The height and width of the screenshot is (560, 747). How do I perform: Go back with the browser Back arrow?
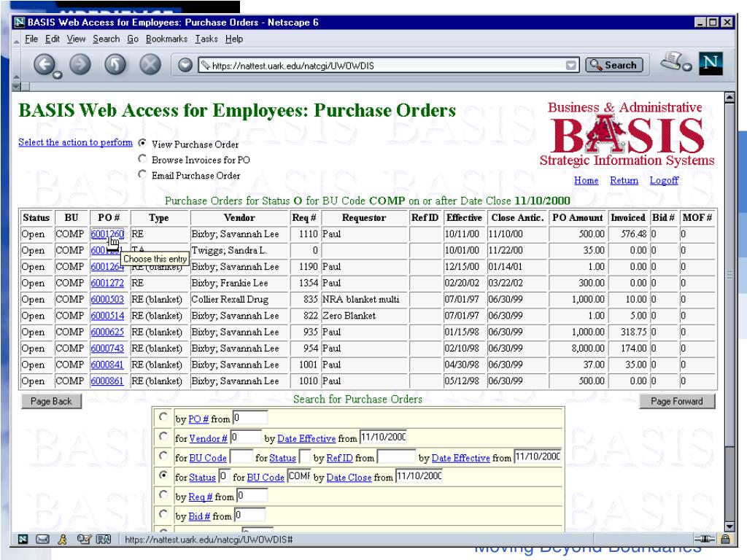44,64
